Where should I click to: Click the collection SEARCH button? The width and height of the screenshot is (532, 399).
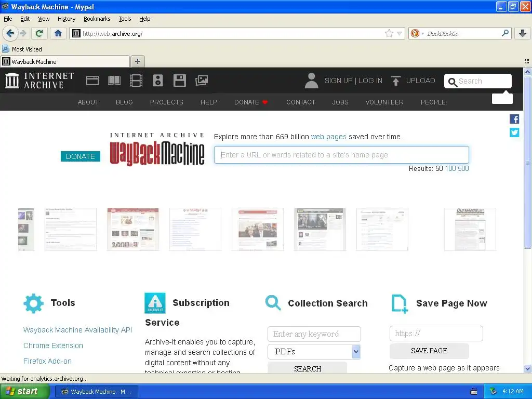click(308, 368)
